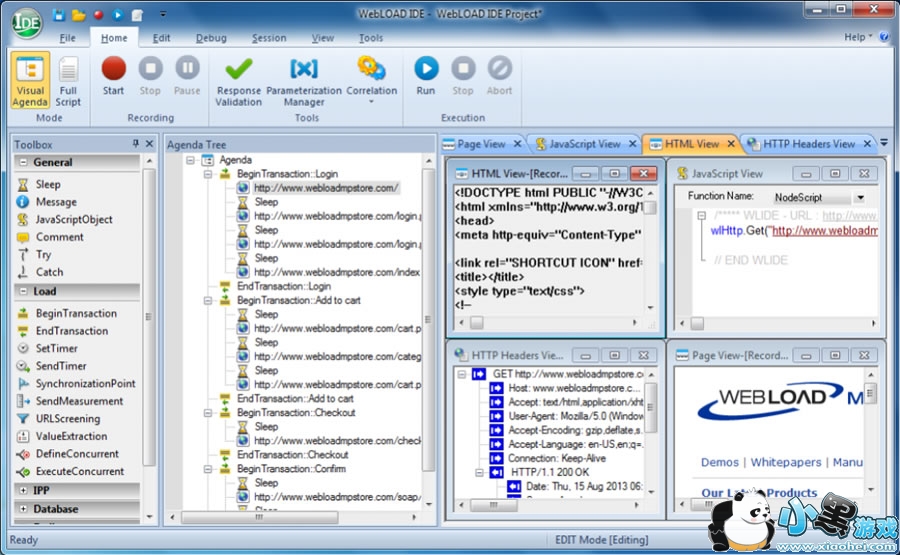This screenshot has width=900, height=555.
Task: Pin the Toolbox panel
Action: (136, 144)
